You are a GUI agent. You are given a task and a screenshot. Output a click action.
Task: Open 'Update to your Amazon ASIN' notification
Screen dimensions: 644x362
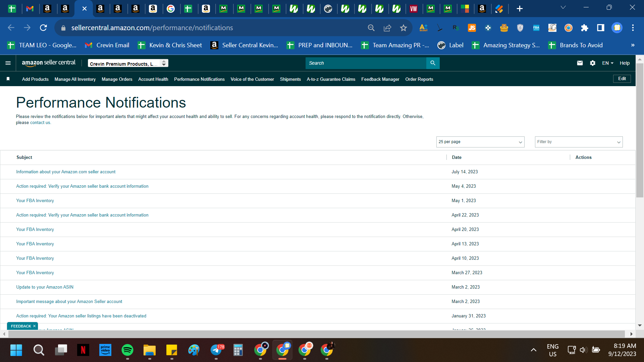coord(45,287)
